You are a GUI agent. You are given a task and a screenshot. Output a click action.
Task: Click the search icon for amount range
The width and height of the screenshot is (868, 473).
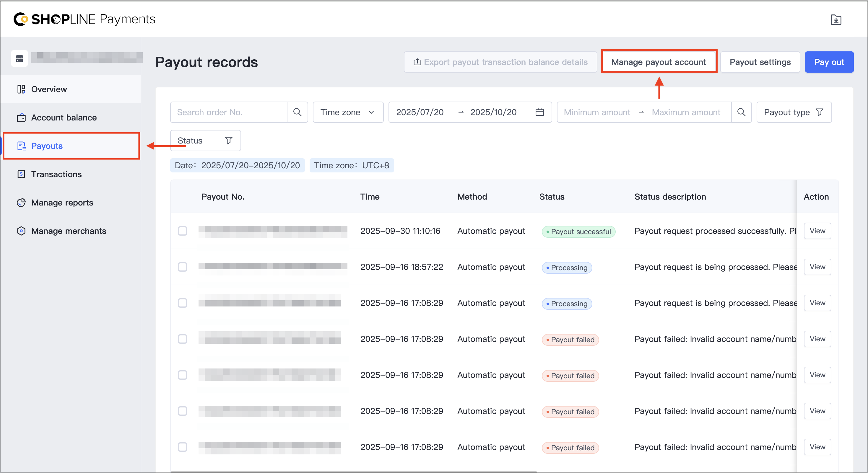(x=741, y=112)
